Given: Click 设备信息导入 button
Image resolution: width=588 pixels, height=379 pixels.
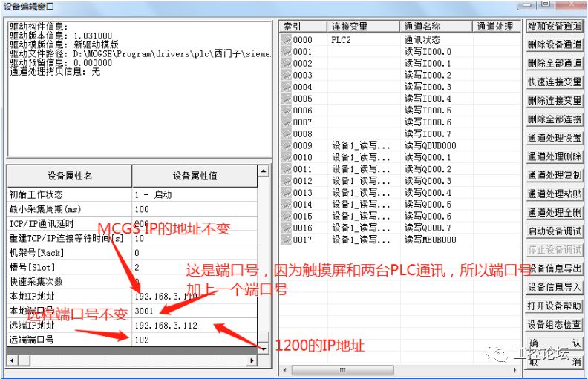Looking at the screenshot, I should [555, 287].
